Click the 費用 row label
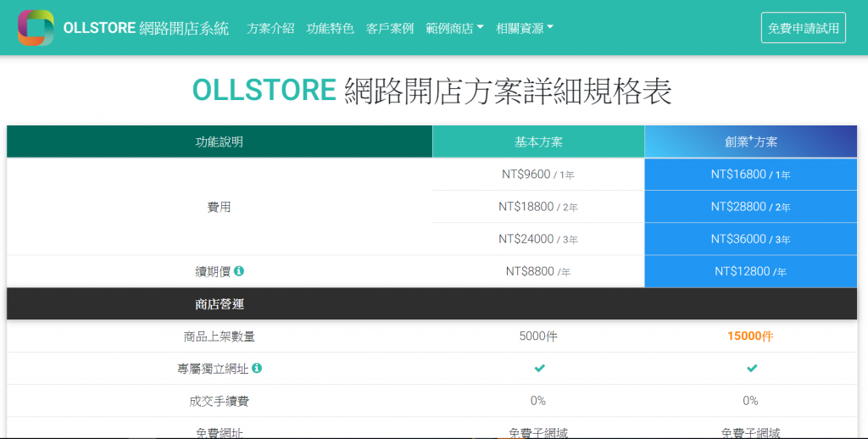The width and height of the screenshot is (868, 439). (x=220, y=207)
